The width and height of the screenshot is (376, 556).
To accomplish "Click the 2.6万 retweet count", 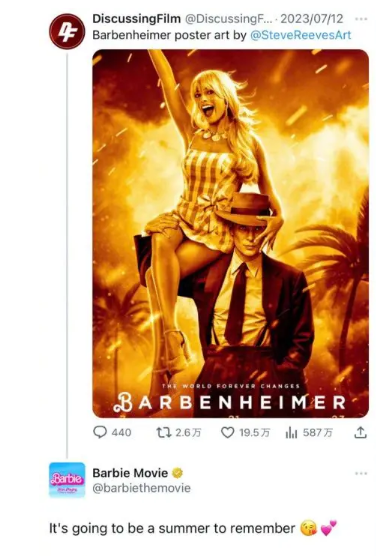I will 188,433.
